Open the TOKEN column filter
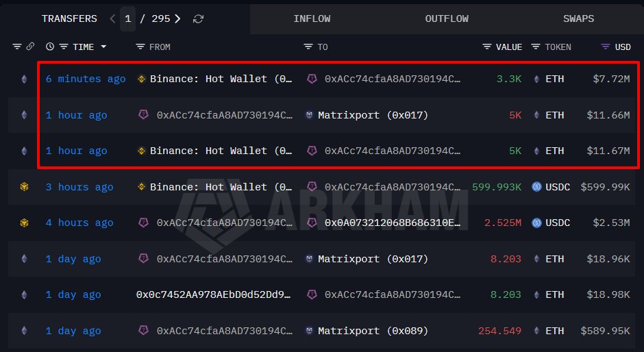 [536, 47]
